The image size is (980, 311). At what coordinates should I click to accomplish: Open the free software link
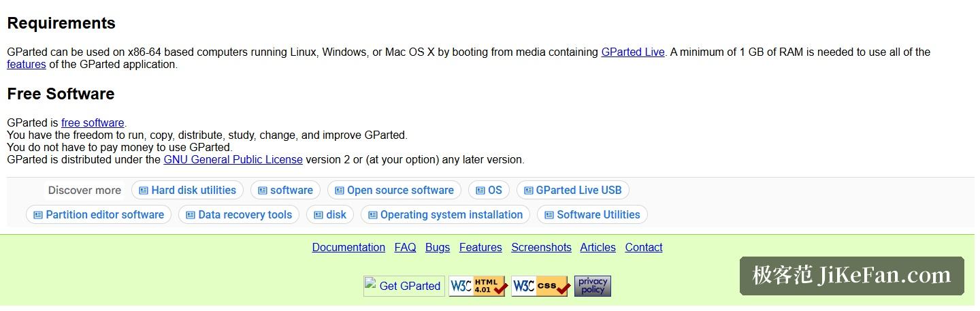(93, 123)
